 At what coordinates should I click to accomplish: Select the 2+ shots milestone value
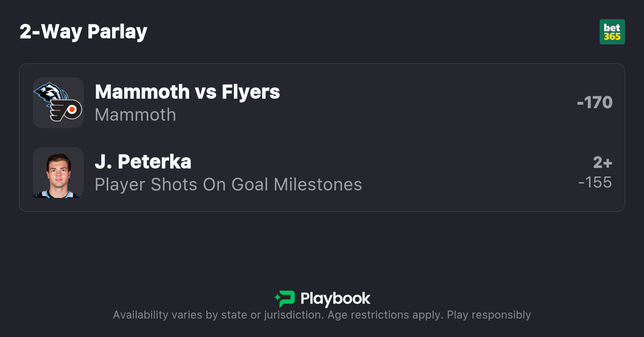pyautogui.click(x=602, y=163)
